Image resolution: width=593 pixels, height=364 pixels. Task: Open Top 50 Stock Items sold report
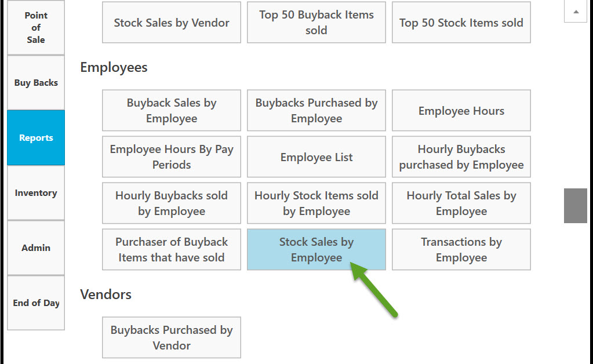(x=461, y=23)
